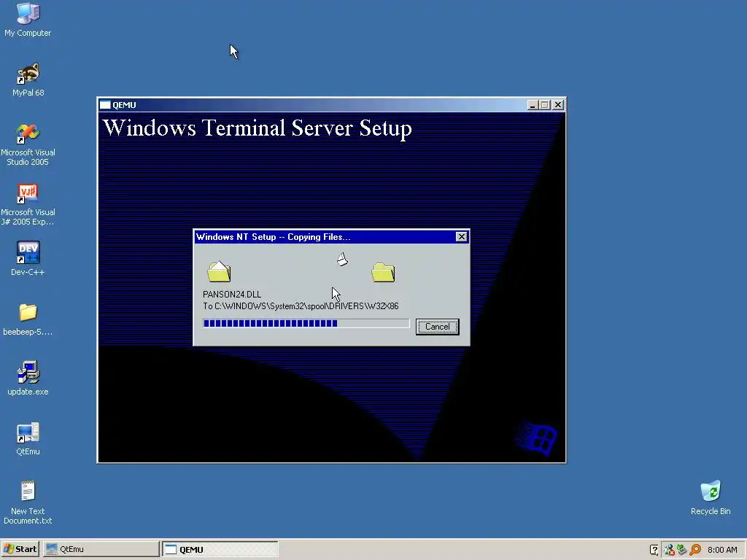Close the Copying Files dialog
This screenshot has height=560, width=747.
tap(461, 237)
